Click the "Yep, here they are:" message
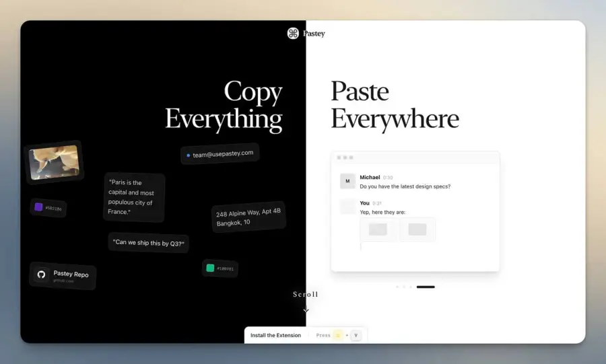 (382, 213)
